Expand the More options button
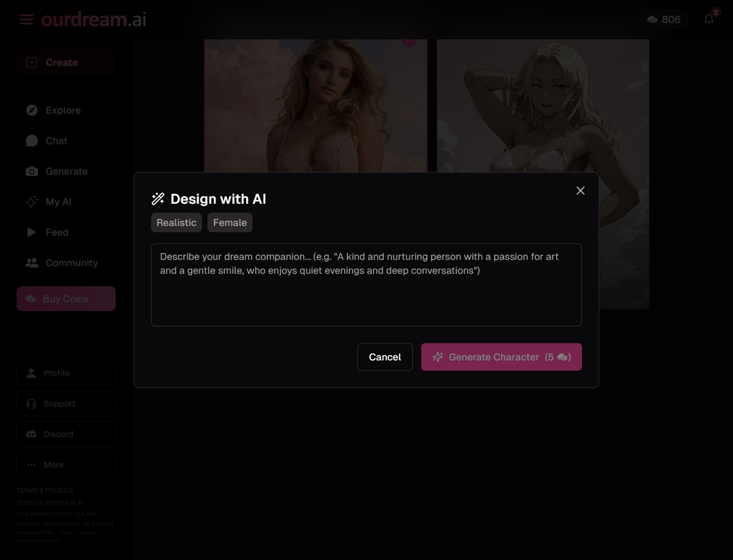 point(66,465)
